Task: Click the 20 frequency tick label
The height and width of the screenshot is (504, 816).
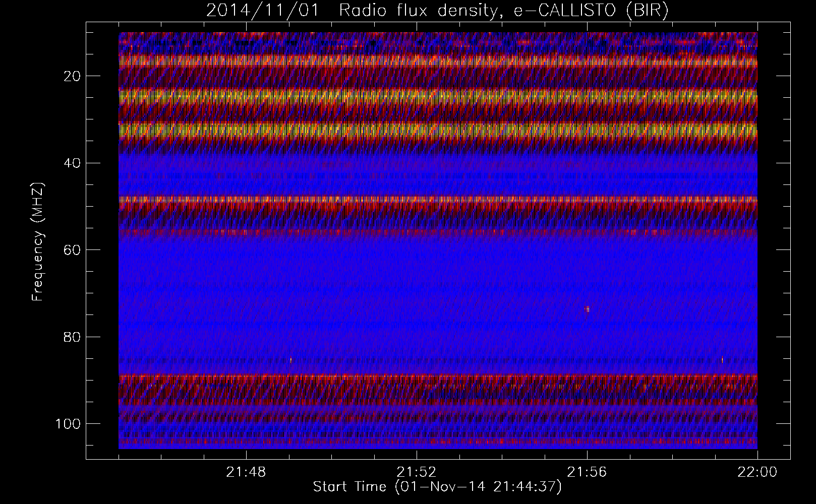Action: click(x=72, y=76)
